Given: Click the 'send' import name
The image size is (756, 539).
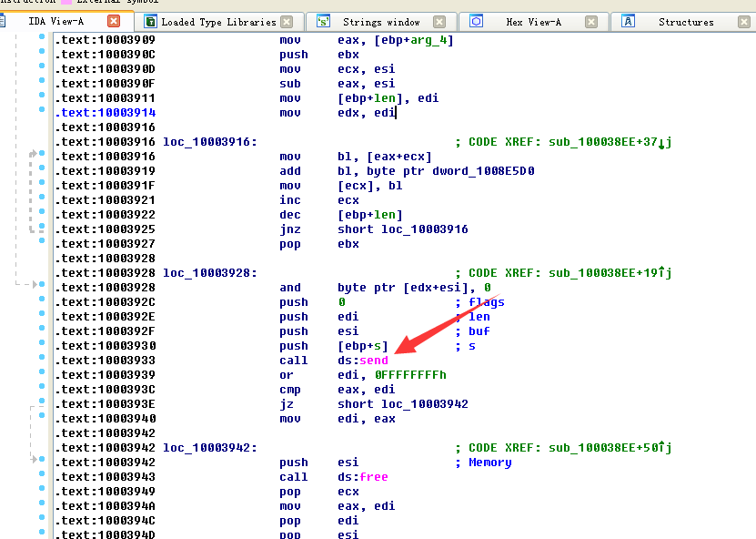Looking at the screenshot, I should pyautogui.click(x=374, y=361).
